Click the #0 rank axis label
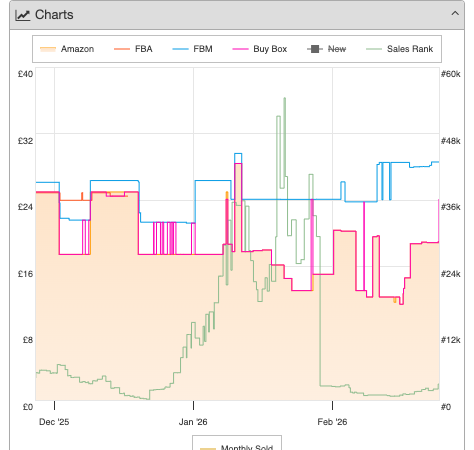The image size is (474, 450). (x=446, y=407)
